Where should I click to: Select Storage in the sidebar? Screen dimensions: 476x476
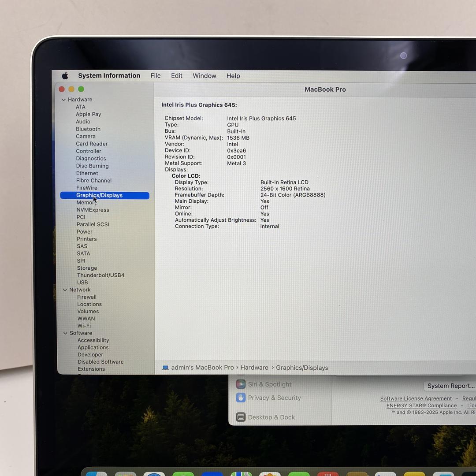tap(87, 268)
